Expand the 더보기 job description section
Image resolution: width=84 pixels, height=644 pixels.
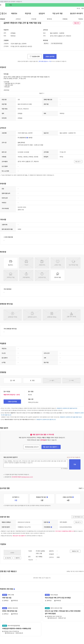(42, 93)
